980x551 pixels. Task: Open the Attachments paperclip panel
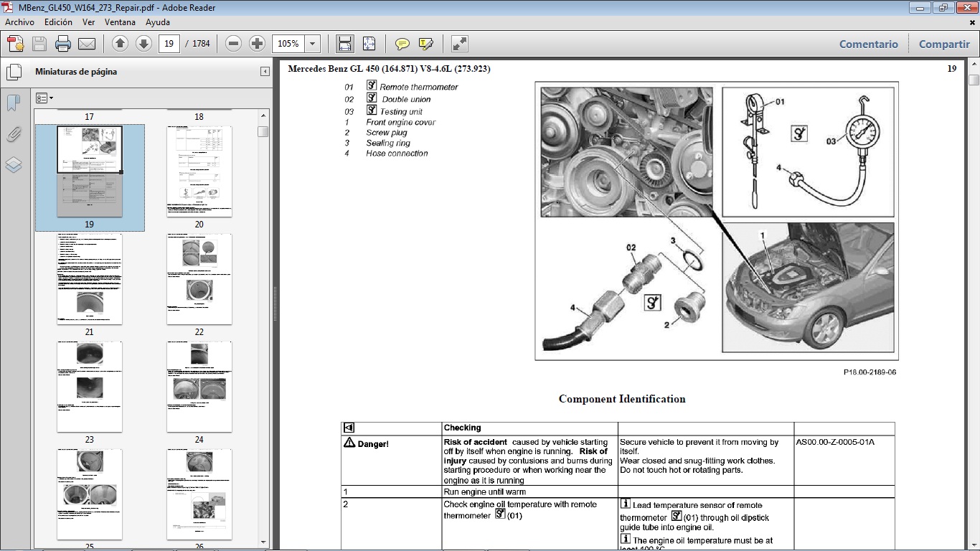(x=12, y=134)
